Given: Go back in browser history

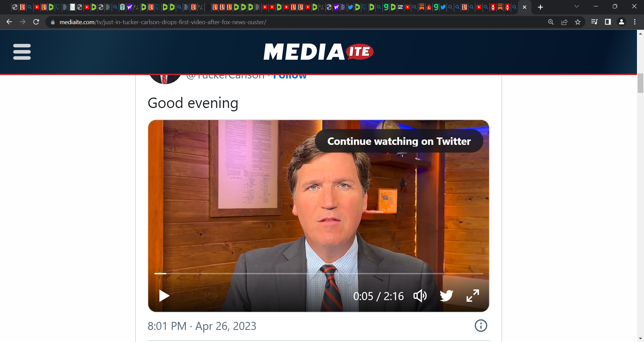Looking at the screenshot, I should pyautogui.click(x=9, y=22).
